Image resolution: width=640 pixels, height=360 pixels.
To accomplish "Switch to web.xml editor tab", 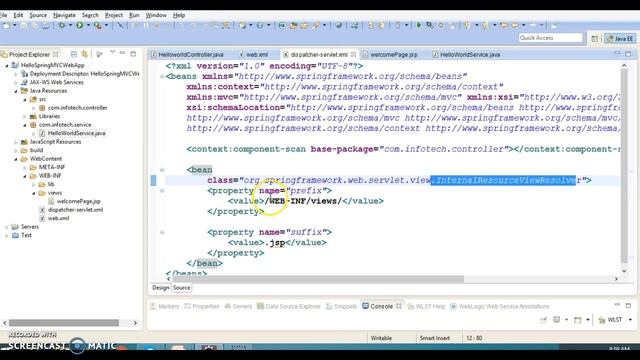I will [x=254, y=54].
